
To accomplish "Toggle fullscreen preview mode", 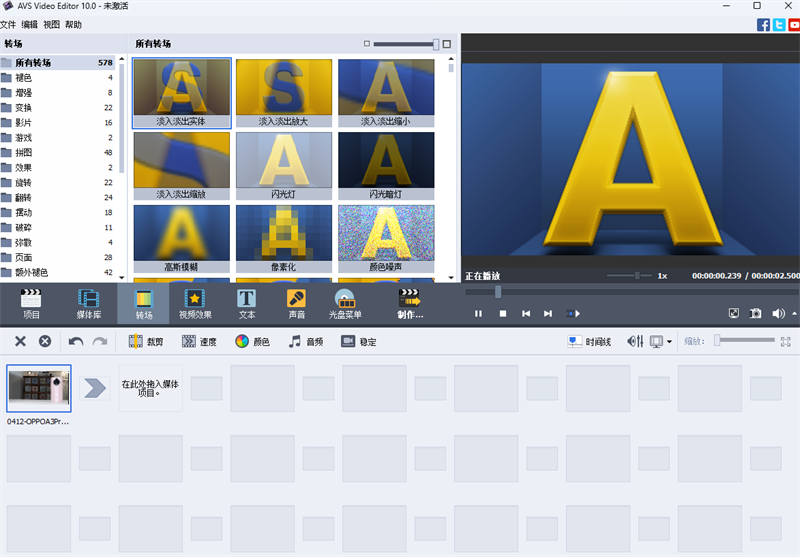I will (x=734, y=314).
